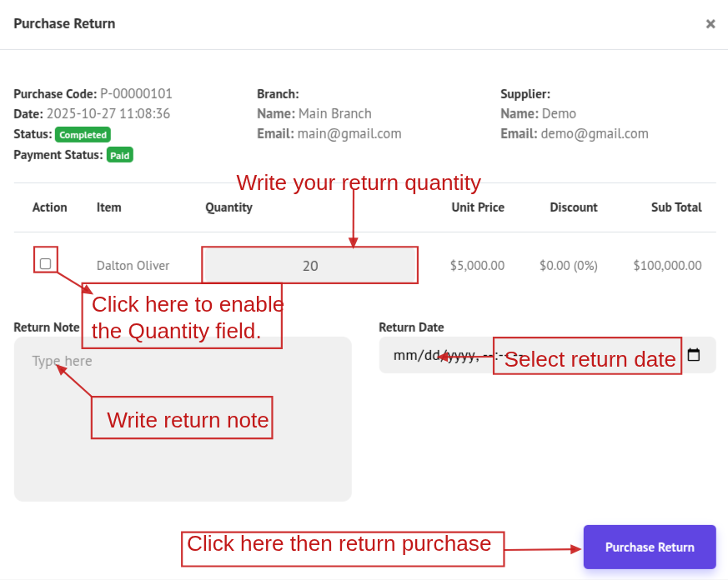The height and width of the screenshot is (580, 728).
Task: Tick the checkbox for Dalton Oliver
Action: 45,263
